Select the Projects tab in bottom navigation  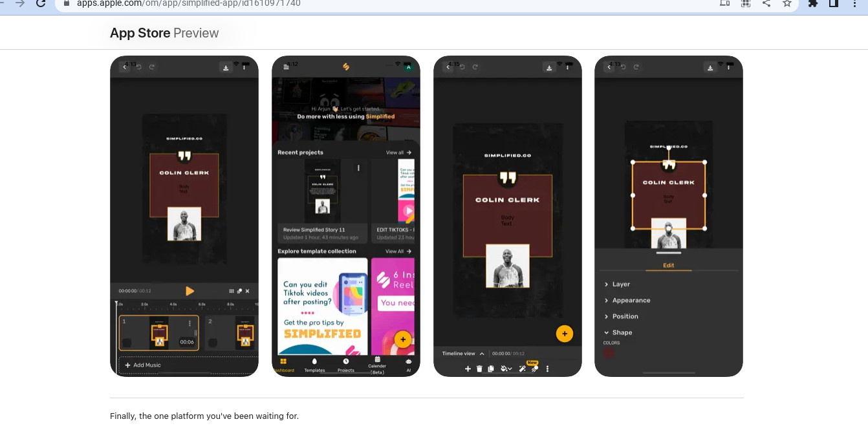pos(346,365)
